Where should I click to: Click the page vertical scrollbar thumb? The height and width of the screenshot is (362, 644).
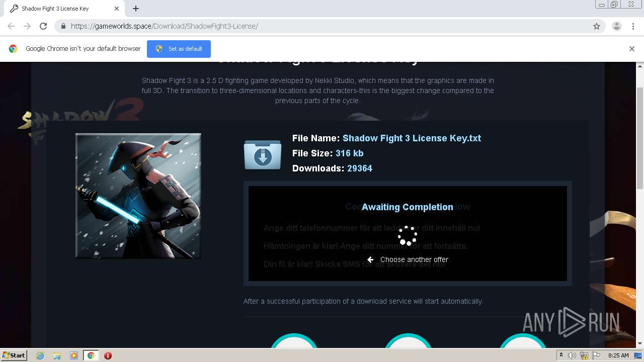click(x=640, y=138)
